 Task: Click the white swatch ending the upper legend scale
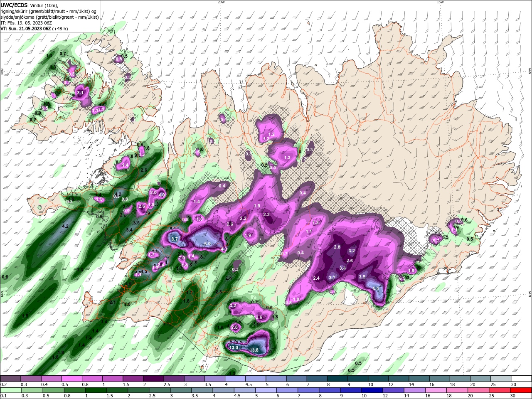point(522,379)
